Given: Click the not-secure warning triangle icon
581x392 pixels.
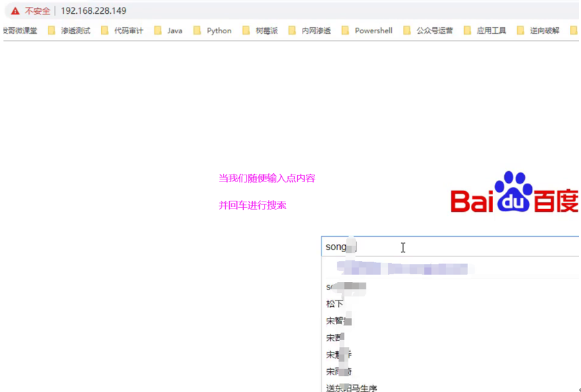Looking at the screenshot, I should pos(15,11).
